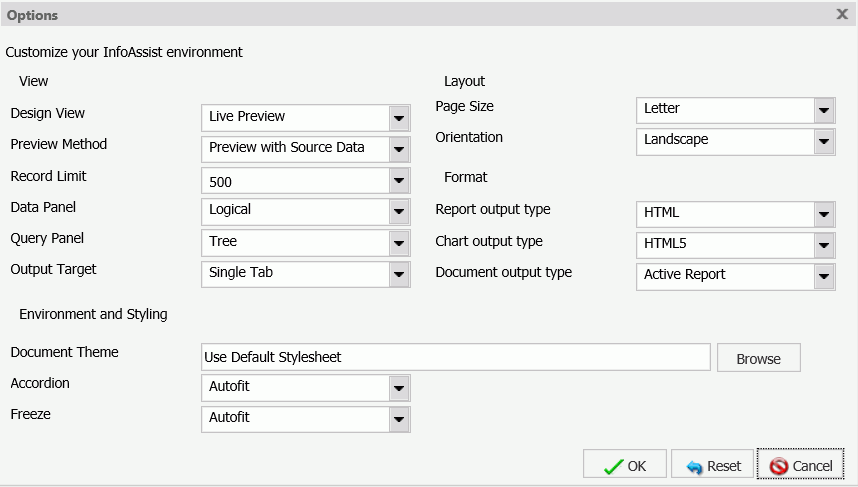
Task: Click the 'Freeze' label
Action: [31, 414]
